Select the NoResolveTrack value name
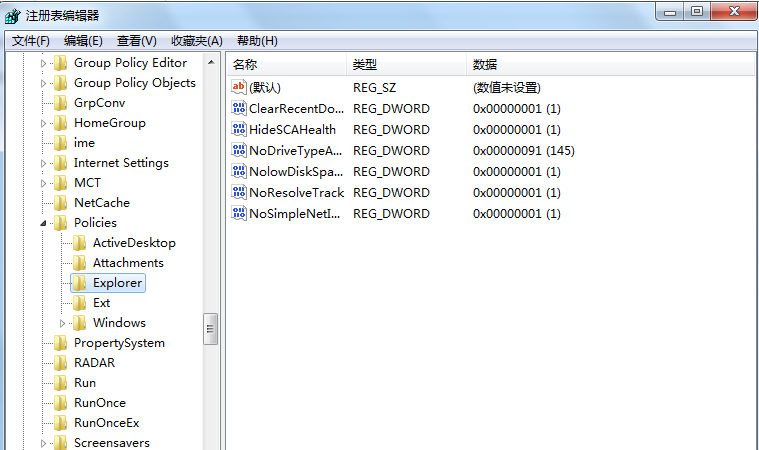The image size is (759, 450). pyautogui.click(x=297, y=193)
